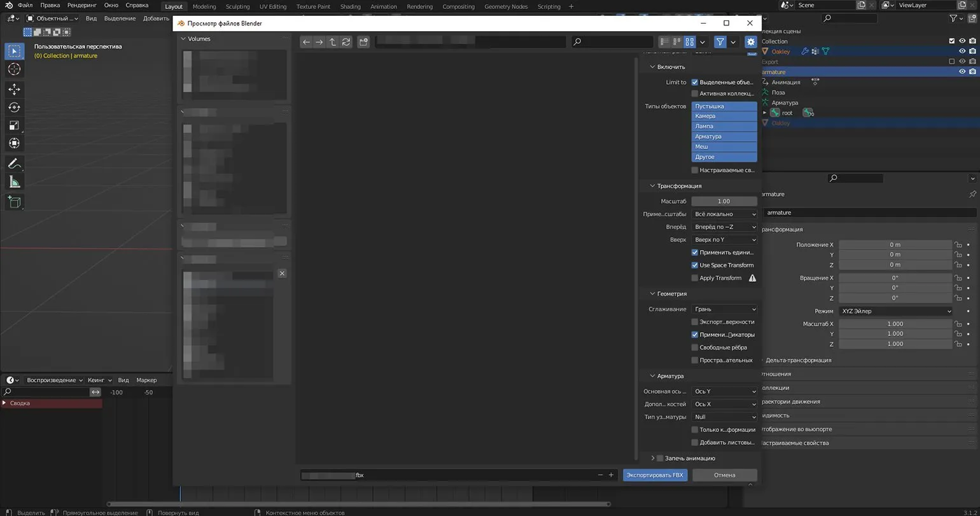Go to parent directory using up arrow

pos(332,42)
